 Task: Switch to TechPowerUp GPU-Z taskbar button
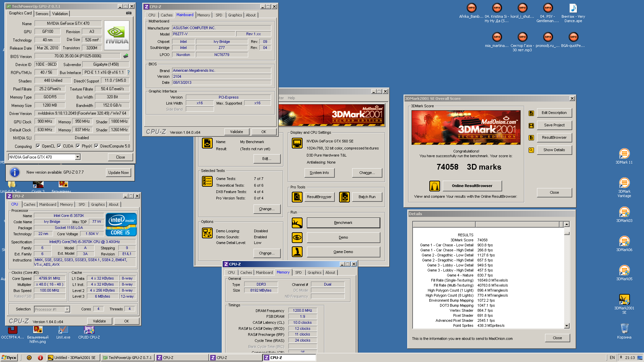pos(127,358)
